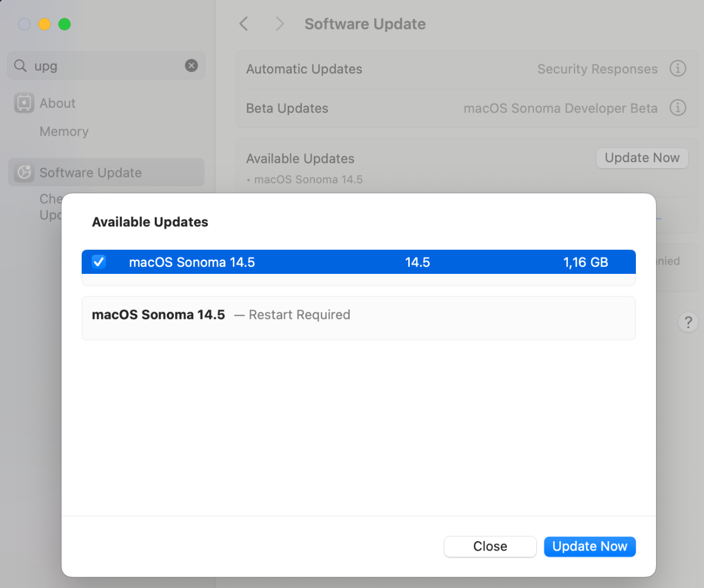
Task: Click the About sidebar icon
Action: coord(24,103)
